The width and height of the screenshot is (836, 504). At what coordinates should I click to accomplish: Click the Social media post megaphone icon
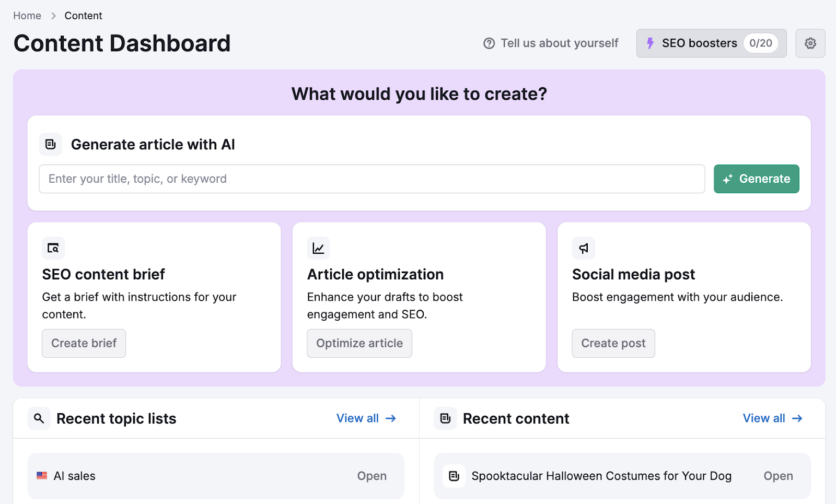[x=583, y=248]
